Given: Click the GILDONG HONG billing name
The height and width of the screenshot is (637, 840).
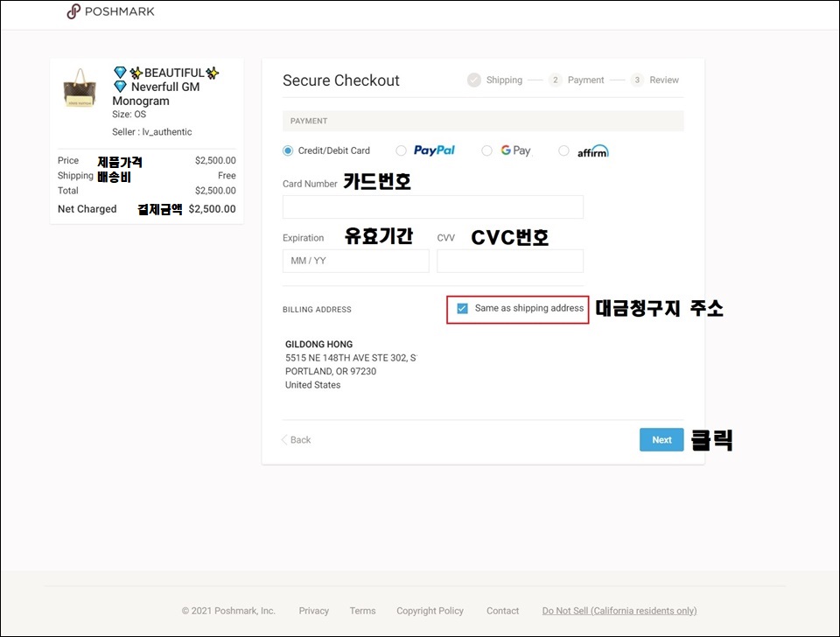Looking at the screenshot, I should coord(318,345).
